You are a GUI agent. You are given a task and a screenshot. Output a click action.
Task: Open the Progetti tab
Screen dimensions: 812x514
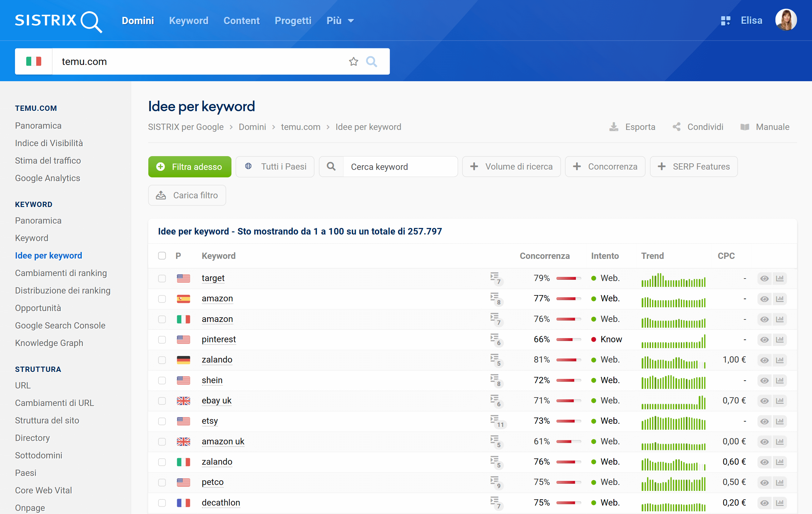(293, 21)
